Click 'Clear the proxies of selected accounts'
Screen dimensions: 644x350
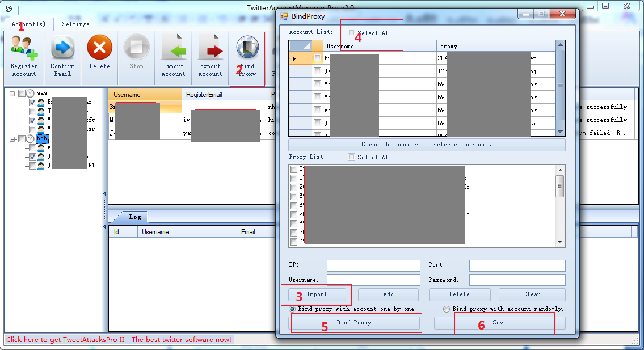coord(427,145)
